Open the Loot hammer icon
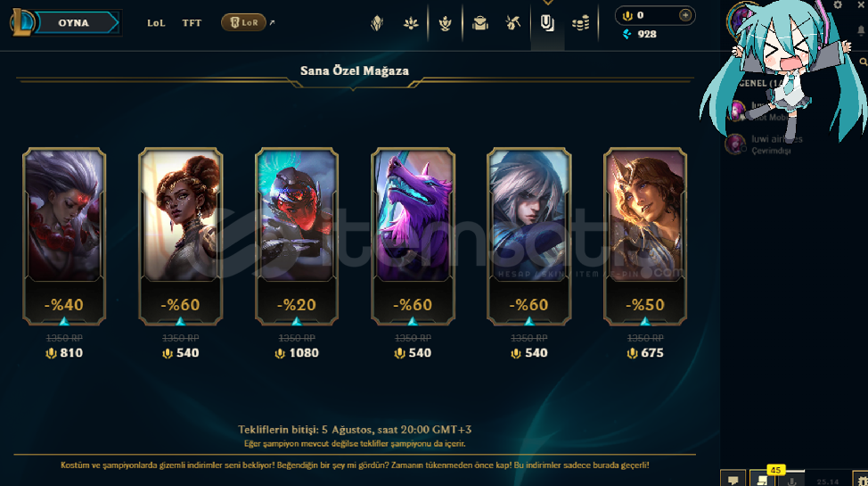The height and width of the screenshot is (486, 868). coord(512,22)
